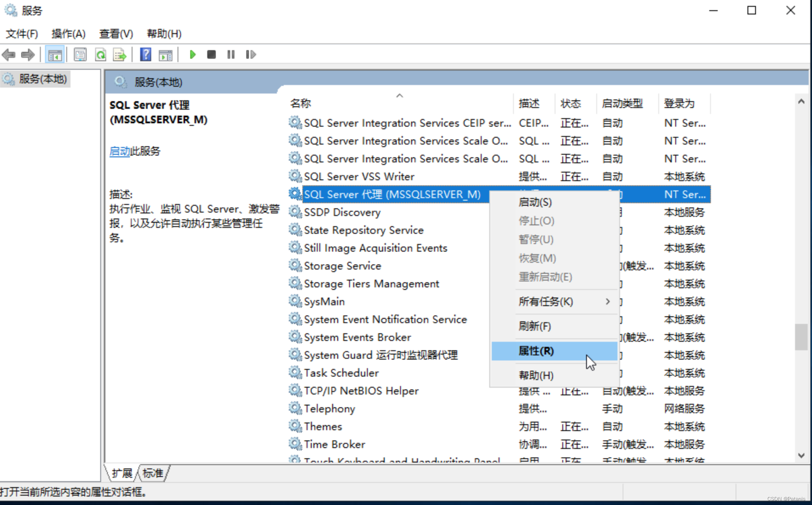
Task: Switch to the 标准 tab
Action: tap(153, 473)
